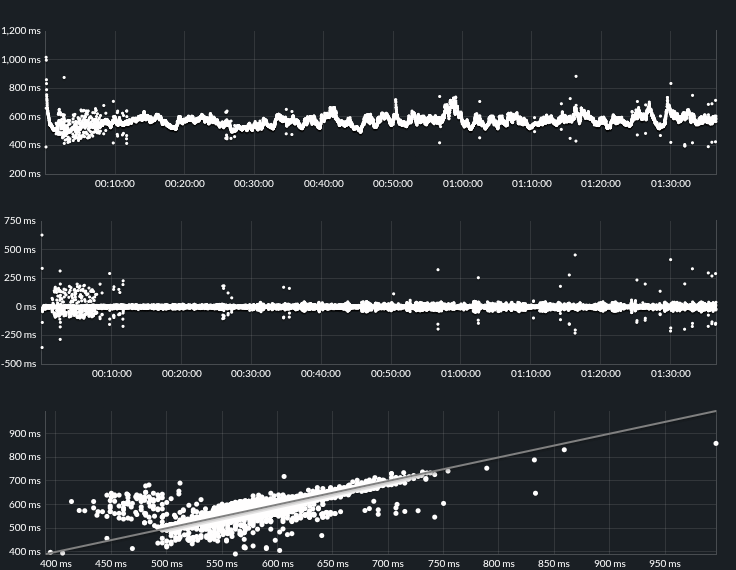This screenshot has width=736, height=570.
Task: Click the 1,000 ms axis label
Action: (21, 60)
